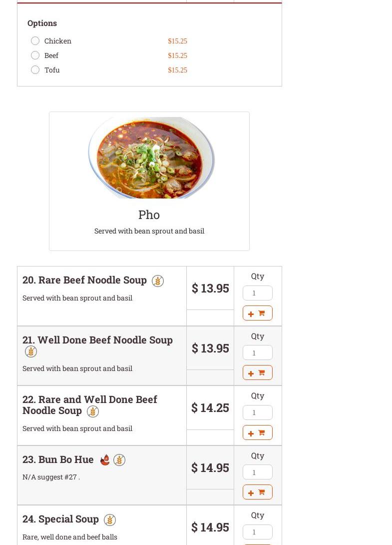The image size is (392, 545).
Task: Add Well Done Beef Noodle Soup to cart
Action: tap(257, 372)
